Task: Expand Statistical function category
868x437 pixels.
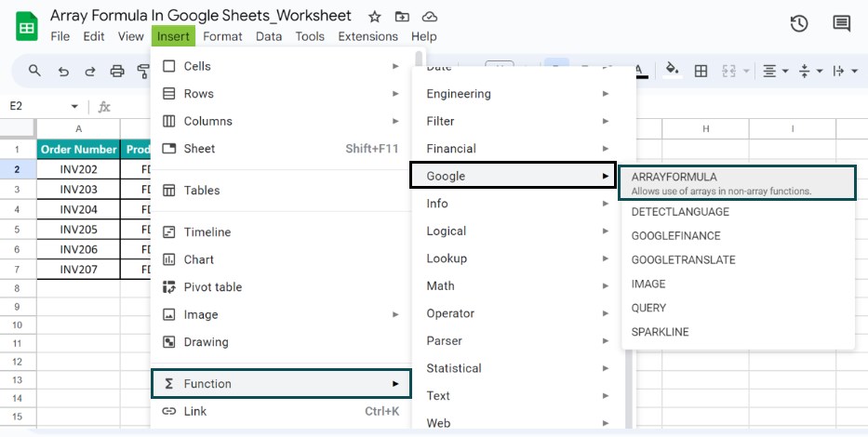Action: click(517, 368)
